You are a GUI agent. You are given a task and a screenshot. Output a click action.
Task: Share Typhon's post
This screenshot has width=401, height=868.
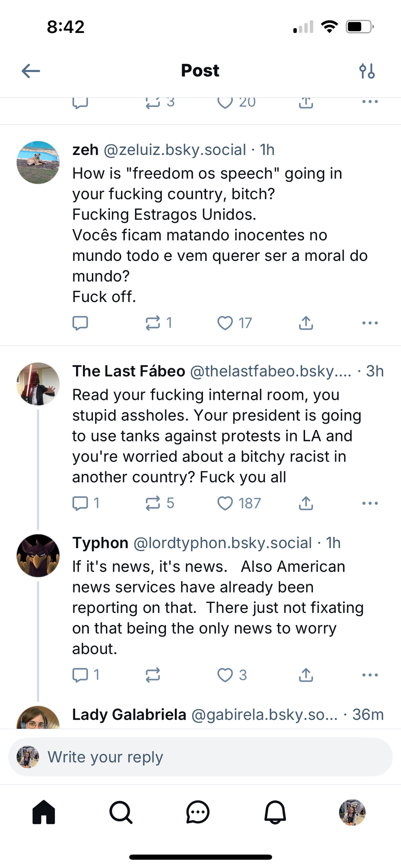(x=306, y=675)
